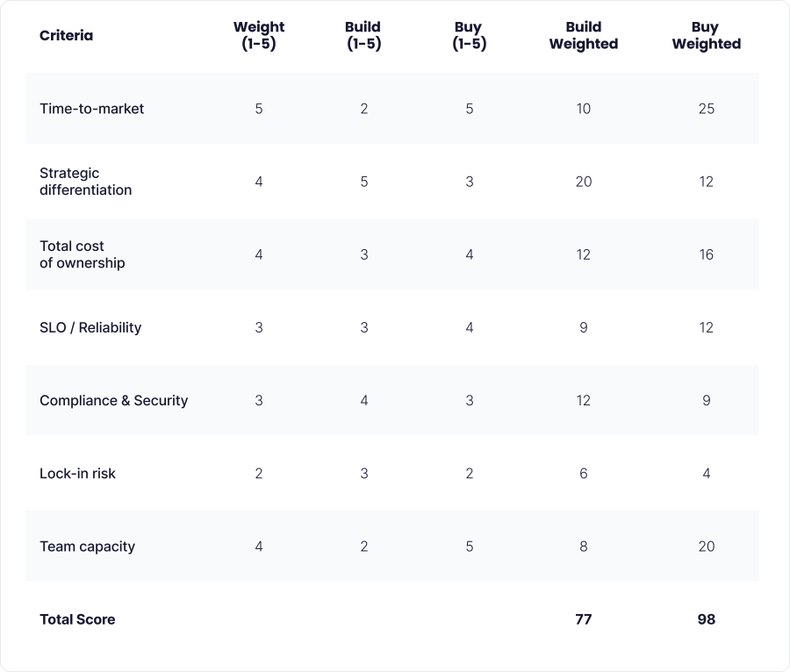Image resolution: width=790 pixels, height=672 pixels.
Task: Click the SLO / Reliability row label
Action: tap(90, 327)
